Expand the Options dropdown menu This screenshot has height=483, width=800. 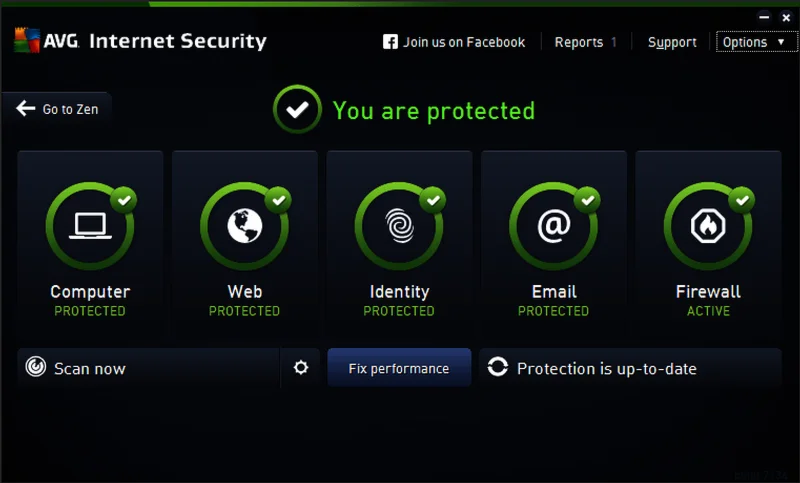click(756, 42)
